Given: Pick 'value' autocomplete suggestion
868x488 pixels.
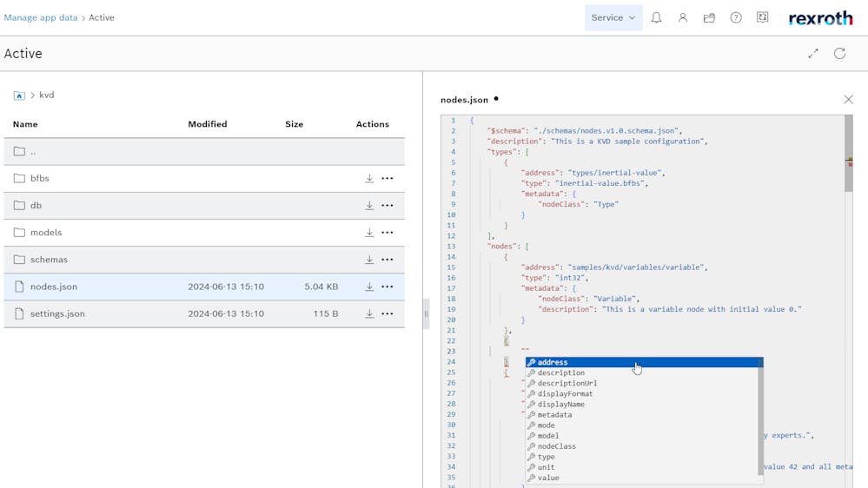Looking at the screenshot, I should coord(548,478).
